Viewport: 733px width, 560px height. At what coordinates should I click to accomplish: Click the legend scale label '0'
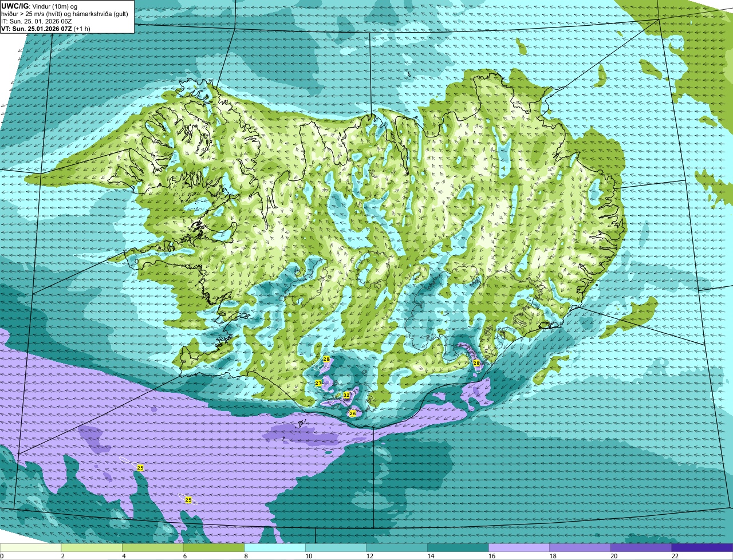point(2,556)
